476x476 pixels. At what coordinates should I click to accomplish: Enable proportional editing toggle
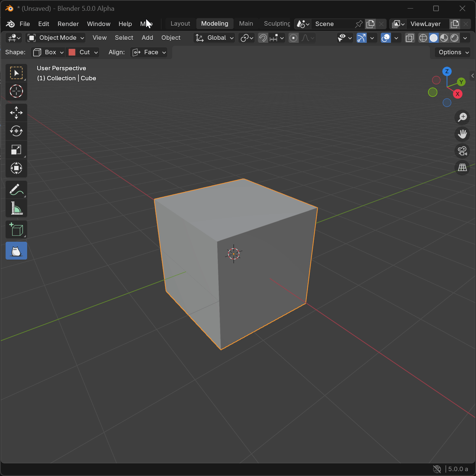click(x=293, y=38)
